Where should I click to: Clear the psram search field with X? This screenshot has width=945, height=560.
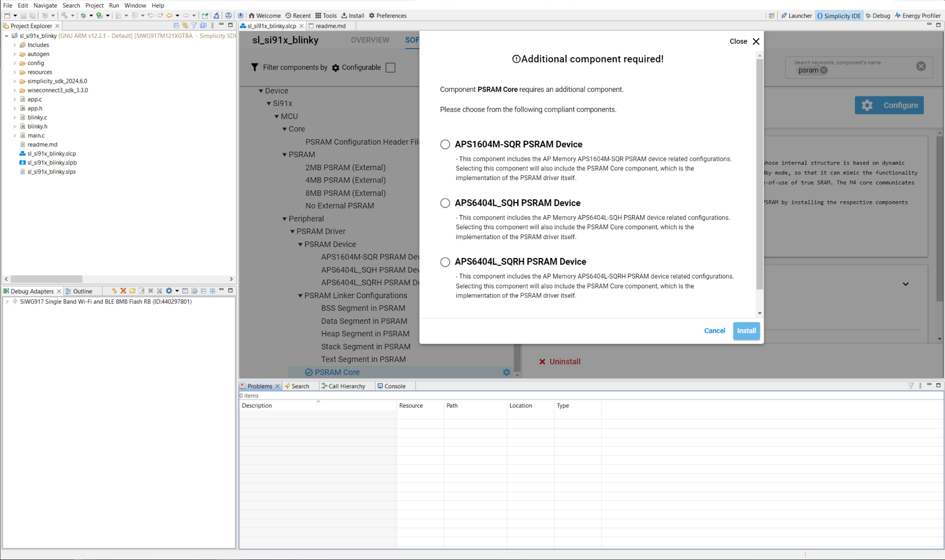coord(921,66)
